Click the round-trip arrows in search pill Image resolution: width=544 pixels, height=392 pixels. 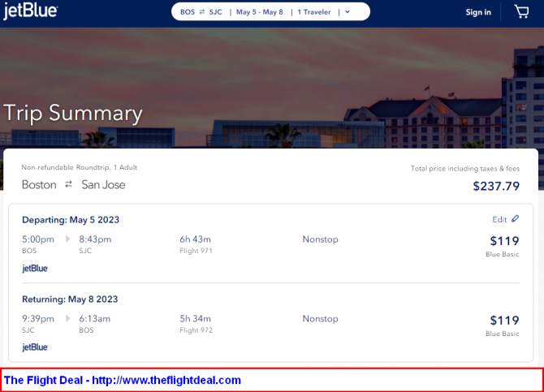pos(202,12)
